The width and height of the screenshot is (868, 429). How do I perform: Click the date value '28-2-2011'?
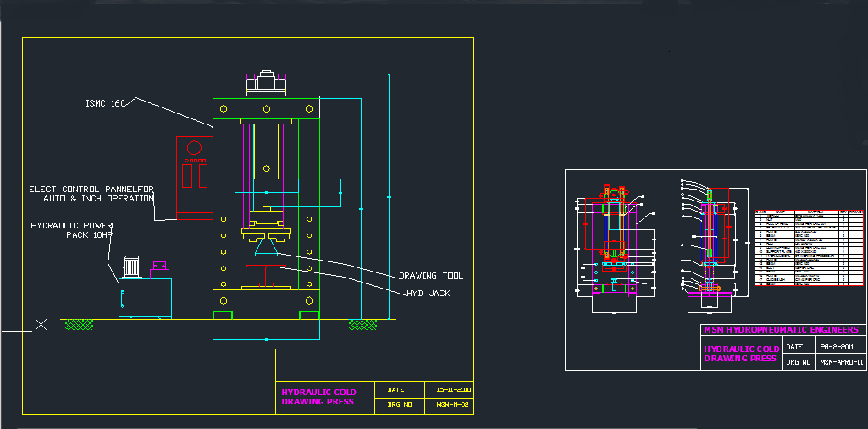837,347
